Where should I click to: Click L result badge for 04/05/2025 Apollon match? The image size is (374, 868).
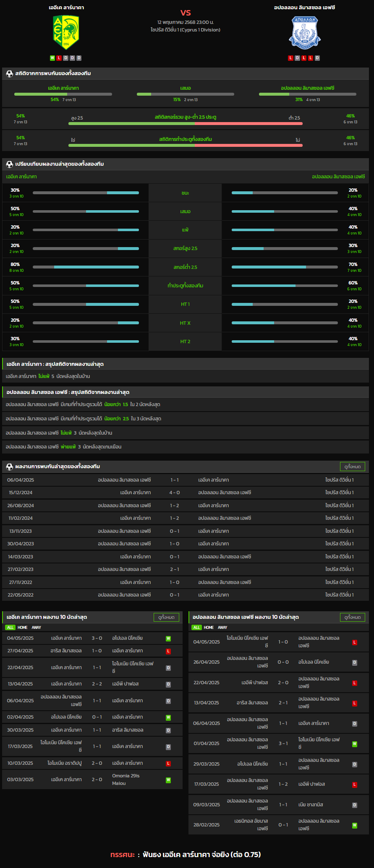tap(355, 642)
